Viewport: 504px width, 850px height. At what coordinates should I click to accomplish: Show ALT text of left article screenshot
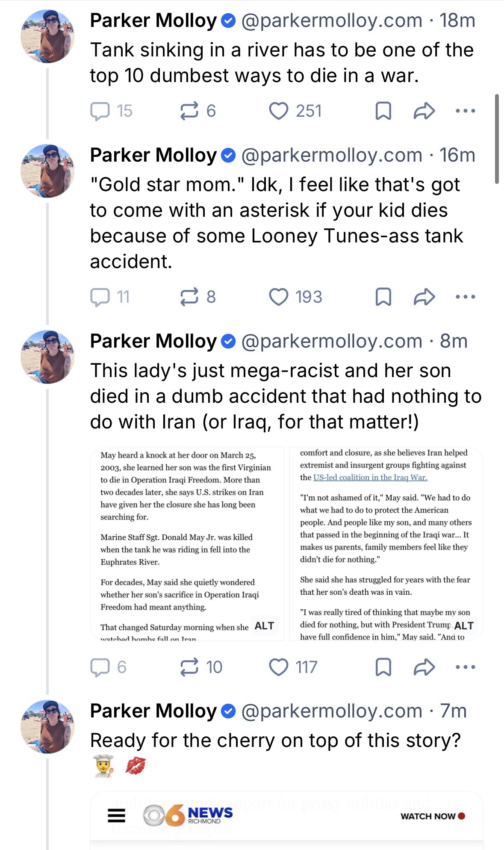(x=264, y=626)
